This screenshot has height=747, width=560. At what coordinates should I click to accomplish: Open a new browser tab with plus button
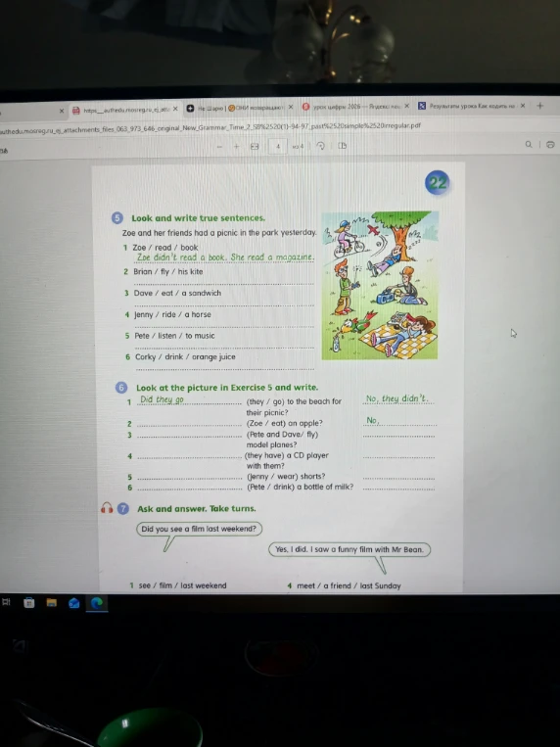539,106
